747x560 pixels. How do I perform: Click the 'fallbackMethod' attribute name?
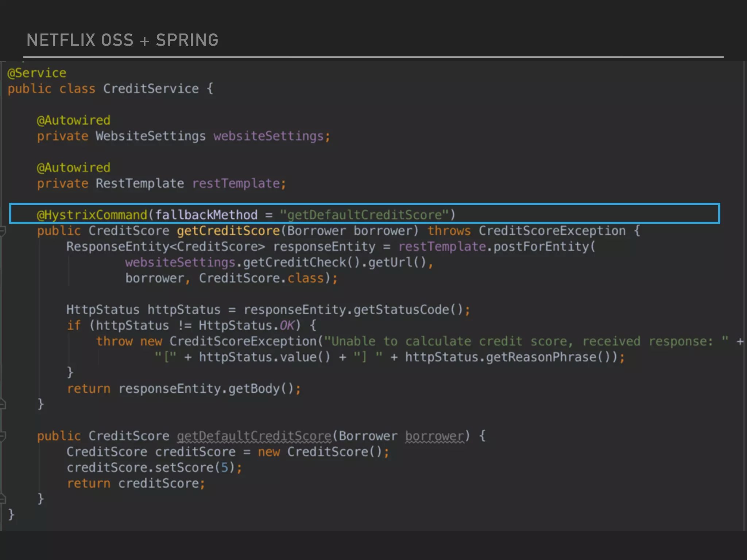pos(206,215)
